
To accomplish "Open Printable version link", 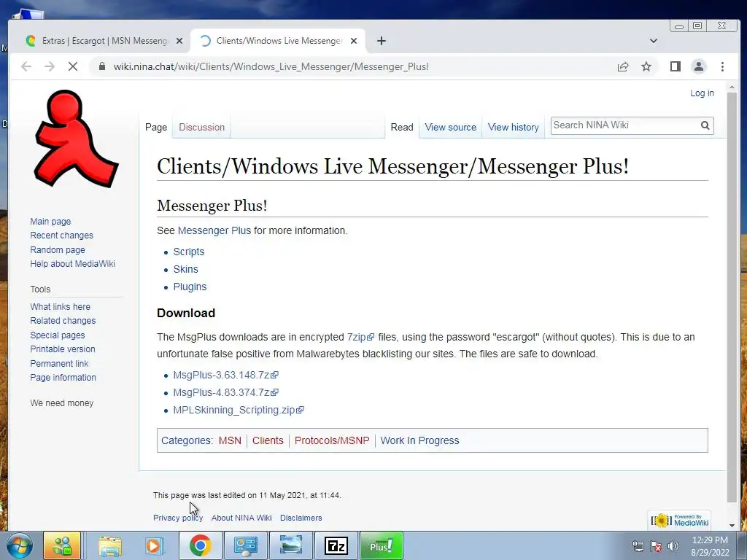I will click(63, 349).
